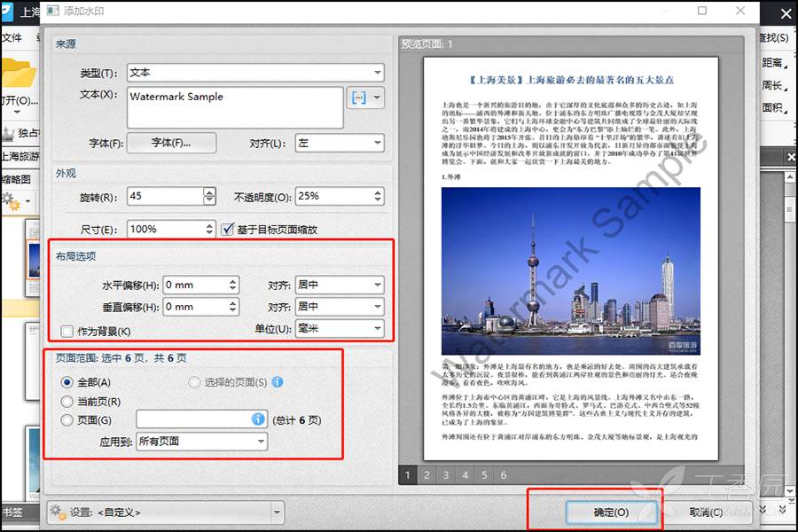The width and height of the screenshot is (798, 532).
Task: Open the vertical offset 对齐 dropdown
Action: point(339,307)
